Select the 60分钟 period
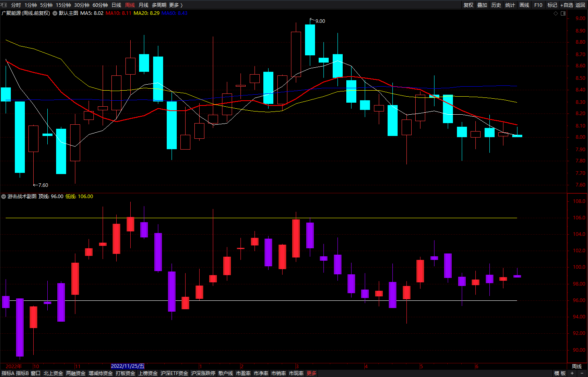This screenshot has height=377, width=588. [x=100, y=5]
